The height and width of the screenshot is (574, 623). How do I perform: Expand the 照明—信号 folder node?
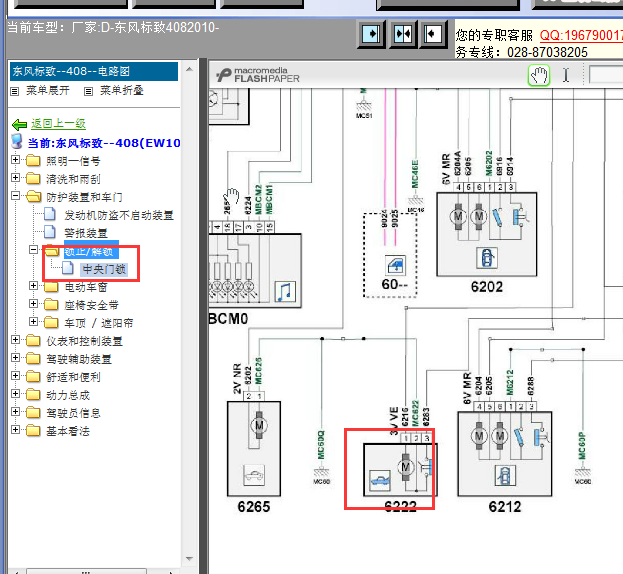point(15,160)
